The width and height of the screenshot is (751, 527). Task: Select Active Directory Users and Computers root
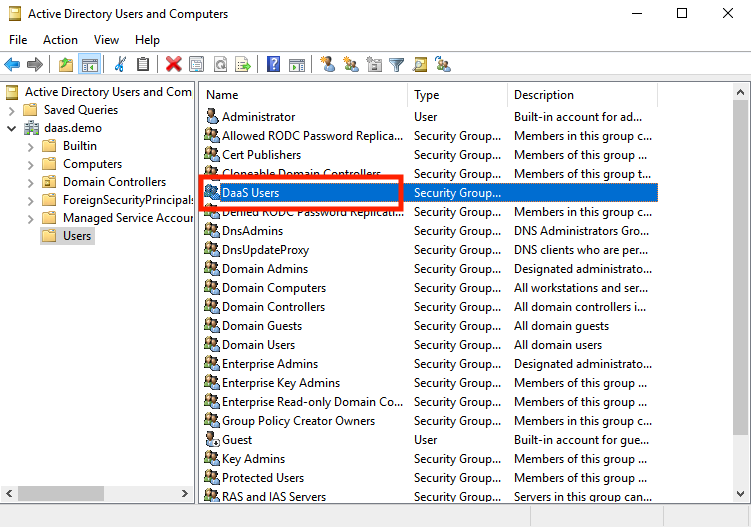click(x=108, y=92)
